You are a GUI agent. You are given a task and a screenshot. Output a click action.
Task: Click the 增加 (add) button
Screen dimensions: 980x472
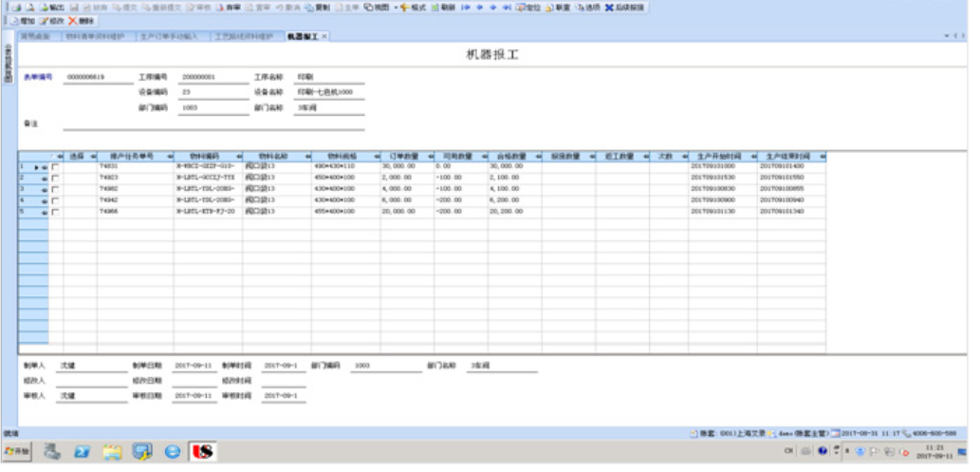coord(23,21)
